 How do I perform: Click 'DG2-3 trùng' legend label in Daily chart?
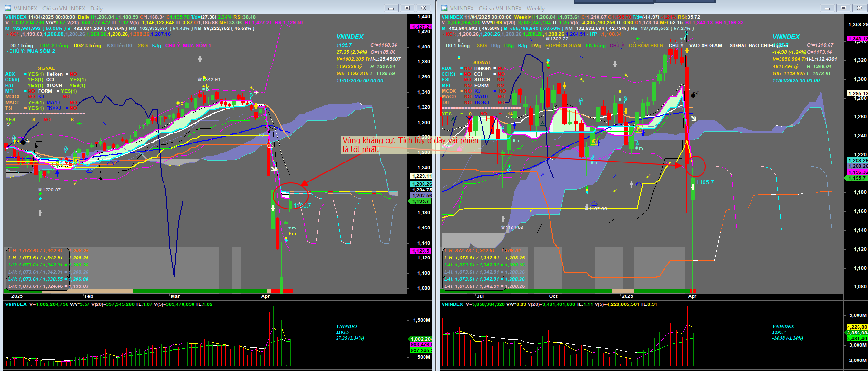(x=87, y=46)
